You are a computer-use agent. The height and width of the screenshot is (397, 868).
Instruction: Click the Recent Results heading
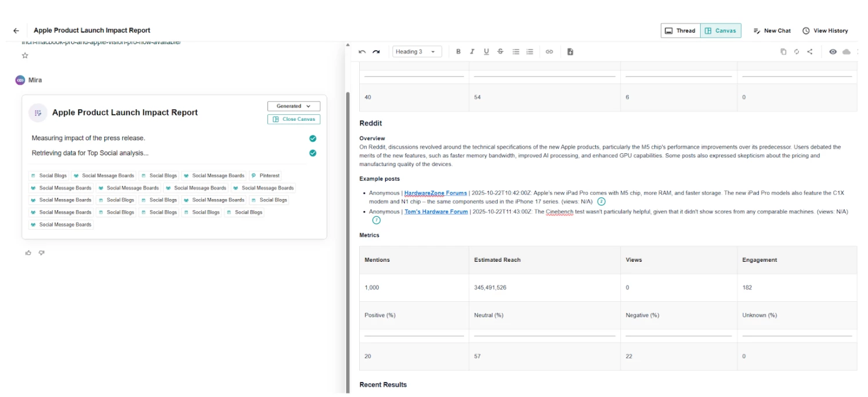(x=383, y=385)
